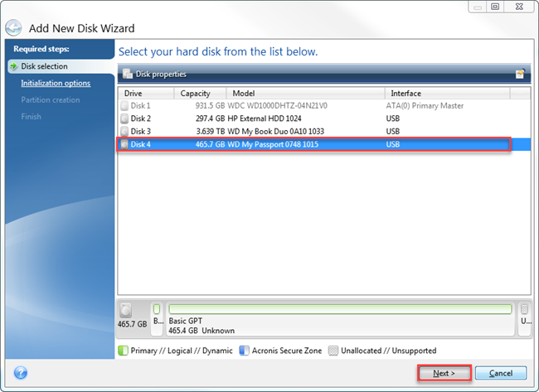
Task: Click the Disk properties icon on the header
Action: [x=128, y=74]
